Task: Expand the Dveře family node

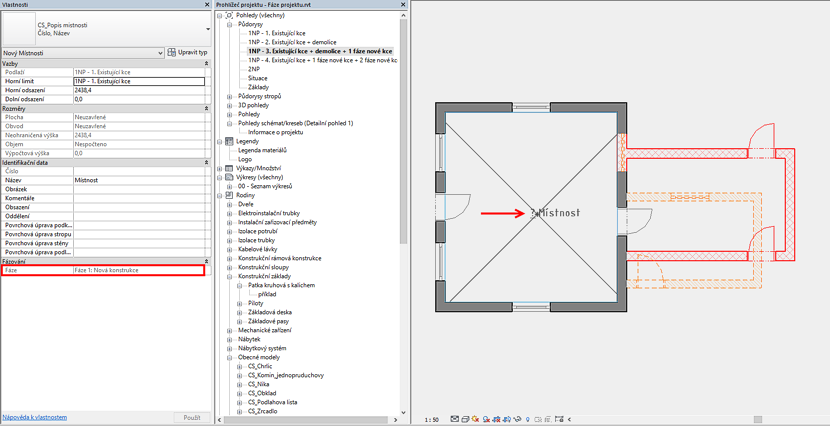Action: pyautogui.click(x=231, y=204)
